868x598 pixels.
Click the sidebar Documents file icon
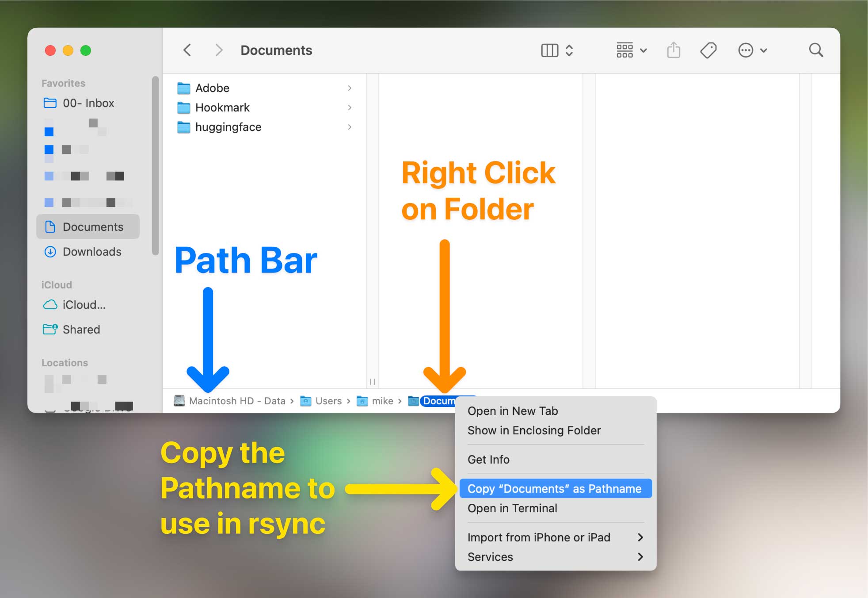[x=50, y=227]
